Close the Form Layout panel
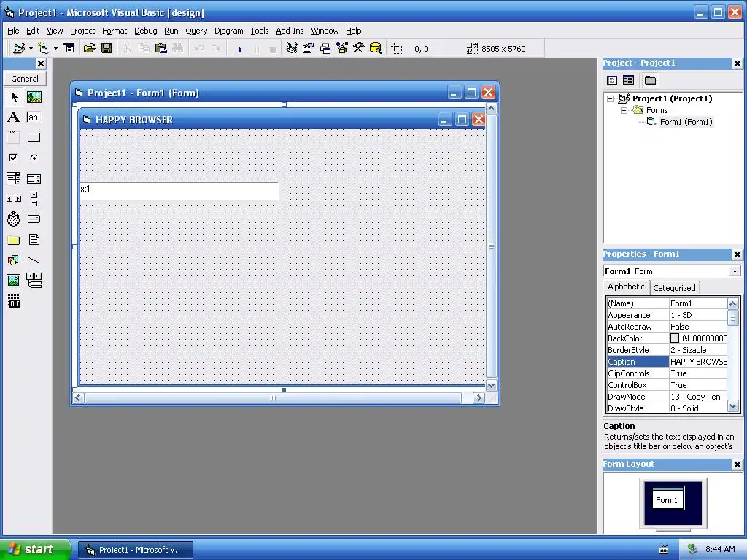The image size is (747, 560). [737, 464]
